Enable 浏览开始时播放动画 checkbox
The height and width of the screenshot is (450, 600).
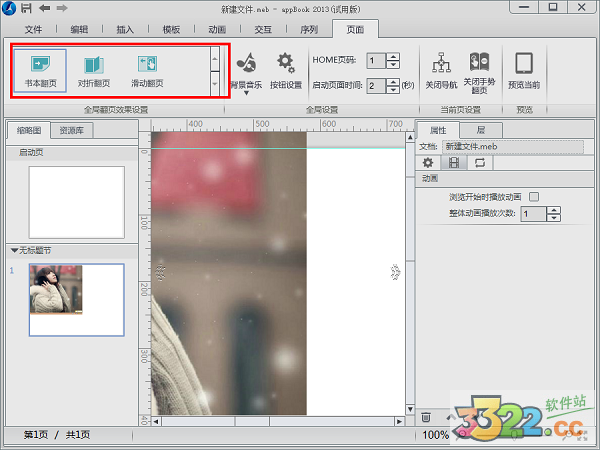[x=534, y=197]
